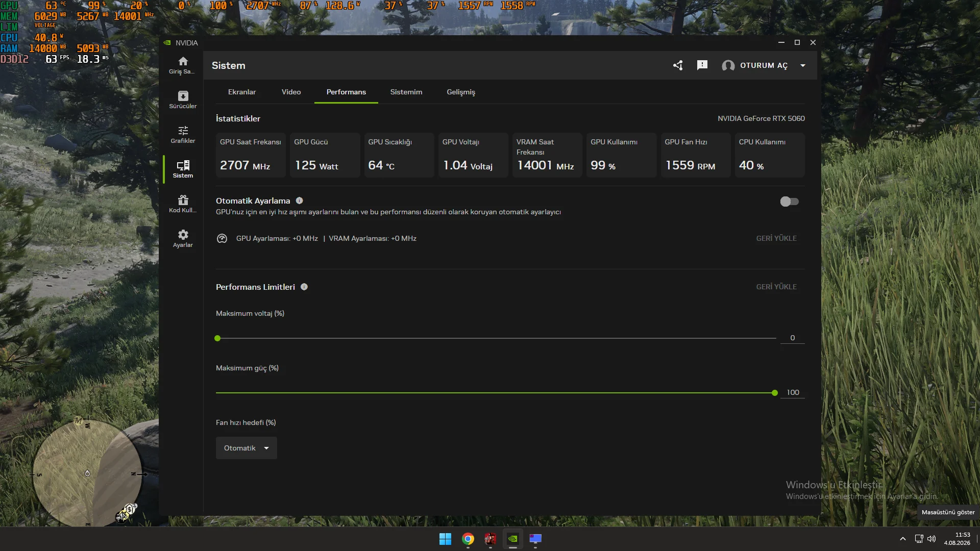
Task: Select the Performans tab
Action: 346,92
